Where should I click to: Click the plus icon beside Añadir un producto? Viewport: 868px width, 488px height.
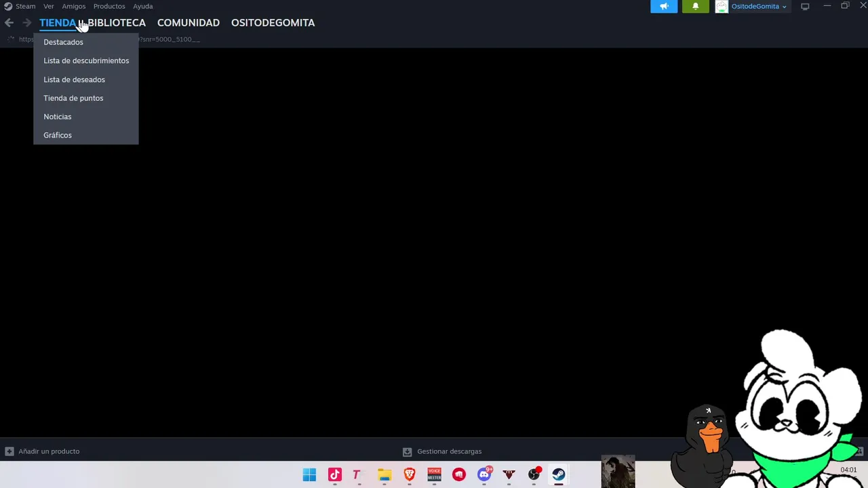point(9,451)
